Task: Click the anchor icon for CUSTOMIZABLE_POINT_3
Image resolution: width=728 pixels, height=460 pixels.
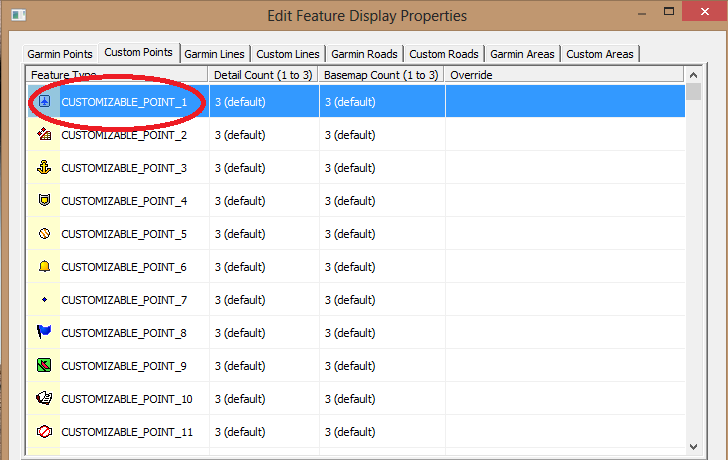Action: tap(44, 168)
